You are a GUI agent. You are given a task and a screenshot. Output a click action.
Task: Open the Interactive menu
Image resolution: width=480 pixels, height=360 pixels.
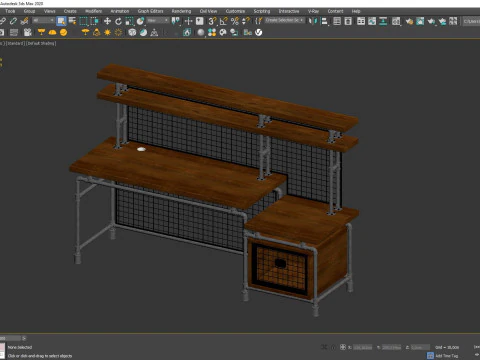coord(289,11)
